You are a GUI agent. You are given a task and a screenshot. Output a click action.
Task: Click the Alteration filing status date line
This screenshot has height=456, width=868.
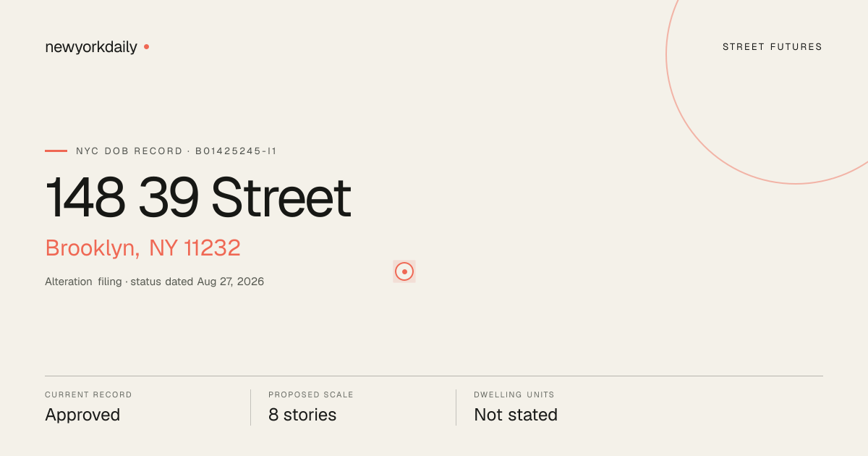(154, 282)
